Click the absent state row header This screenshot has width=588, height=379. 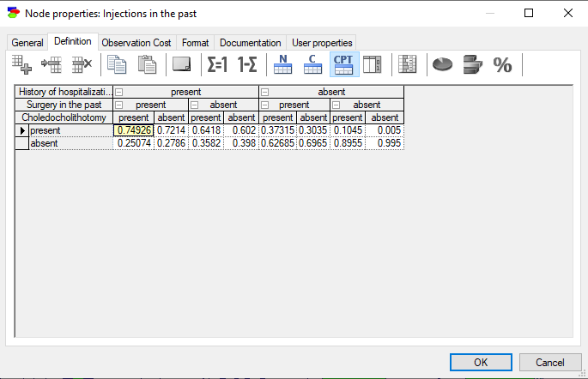tap(71, 143)
